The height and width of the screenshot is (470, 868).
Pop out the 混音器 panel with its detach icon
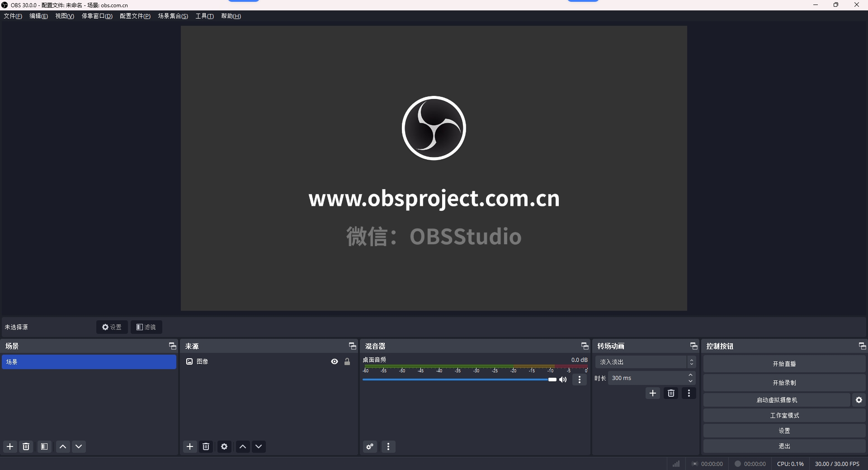585,346
